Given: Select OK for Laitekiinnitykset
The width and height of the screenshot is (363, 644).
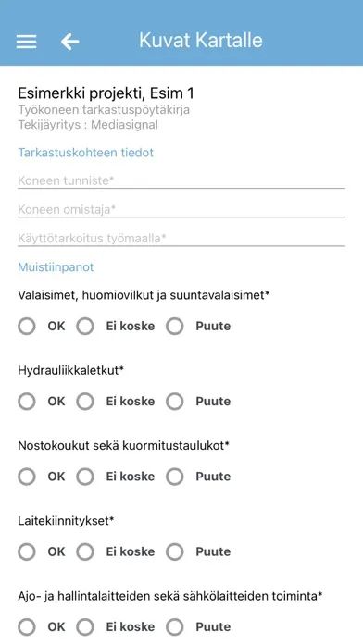Looking at the screenshot, I should coord(27,552).
